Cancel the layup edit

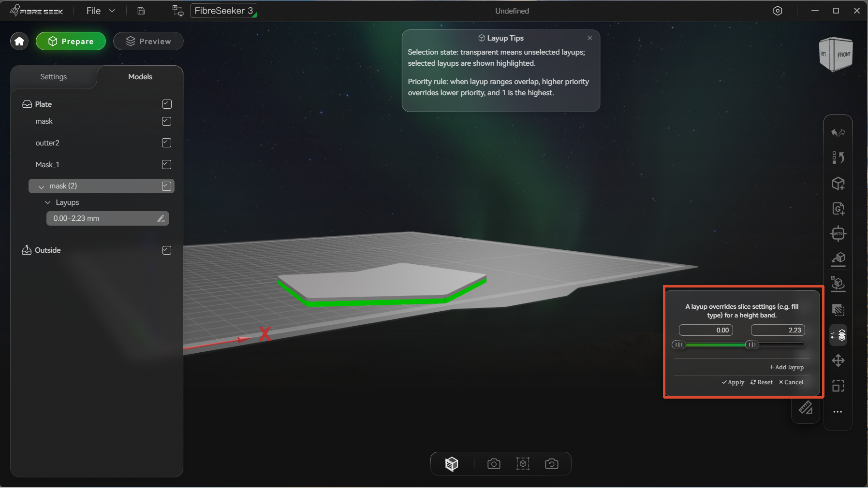pyautogui.click(x=791, y=382)
